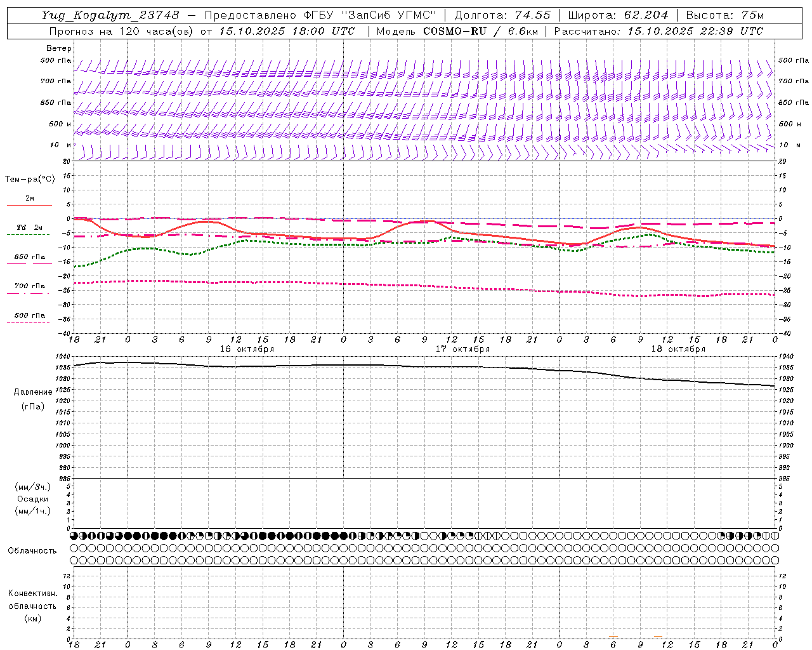Click the left 500 гПа wind level label
The height and width of the screenshot is (650, 812).
point(56,61)
